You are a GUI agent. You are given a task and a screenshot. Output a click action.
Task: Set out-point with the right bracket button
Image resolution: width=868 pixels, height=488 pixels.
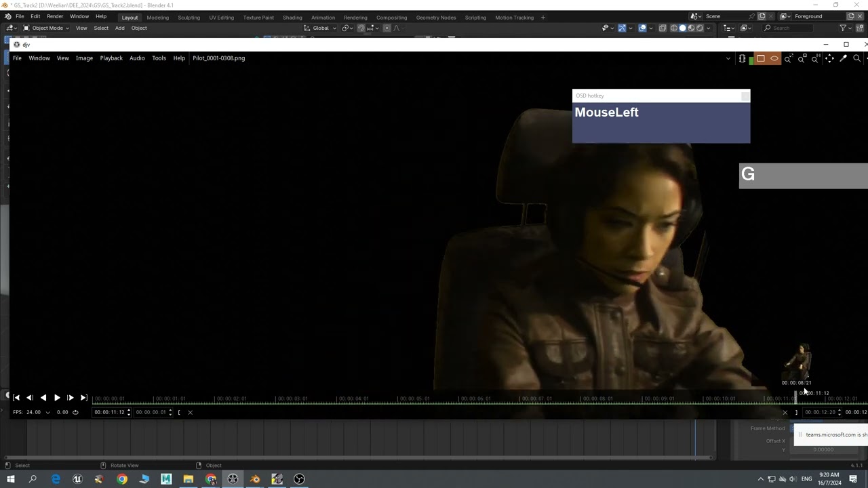coord(796,412)
